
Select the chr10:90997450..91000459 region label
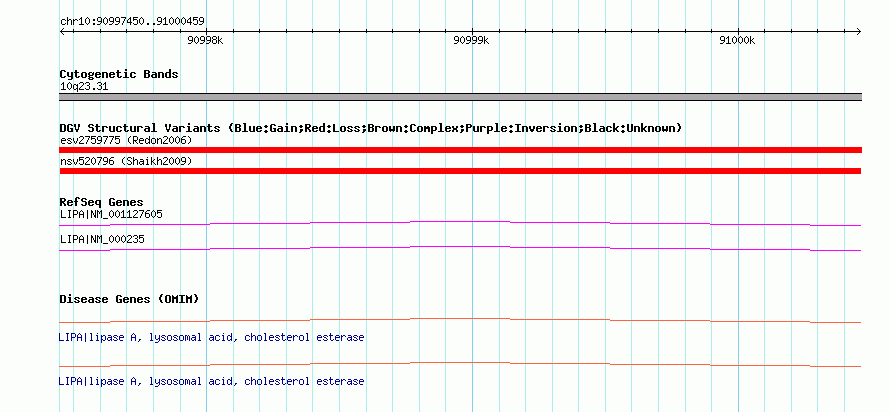pos(132,22)
